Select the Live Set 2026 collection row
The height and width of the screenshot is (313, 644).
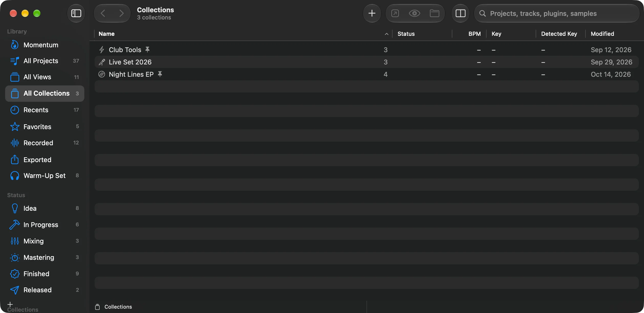pyautogui.click(x=367, y=62)
